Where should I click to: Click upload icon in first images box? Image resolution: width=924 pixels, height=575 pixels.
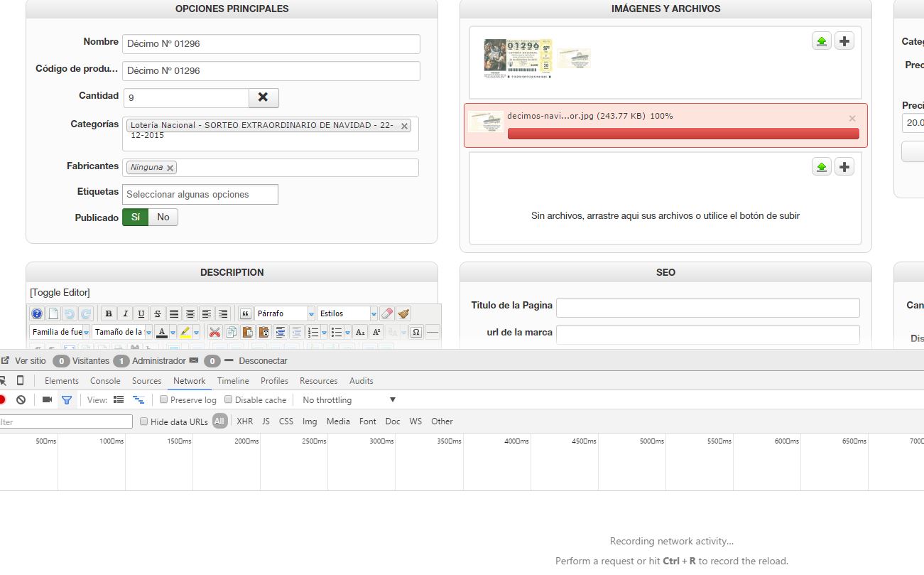pos(822,41)
